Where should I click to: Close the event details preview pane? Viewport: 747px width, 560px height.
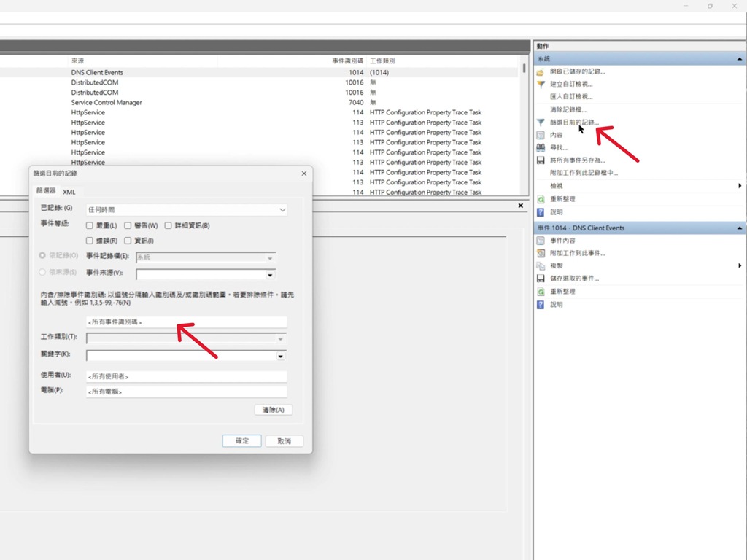click(521, 206)
